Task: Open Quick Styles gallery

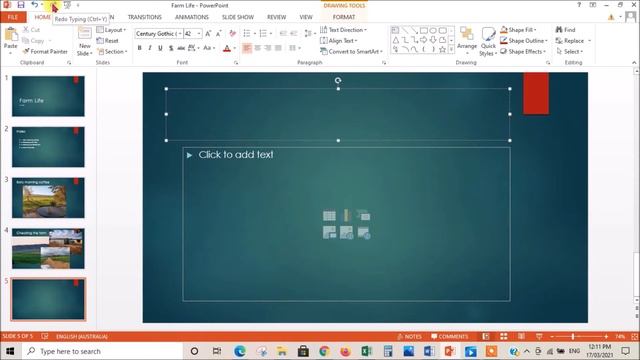Action: click(488, 42)
